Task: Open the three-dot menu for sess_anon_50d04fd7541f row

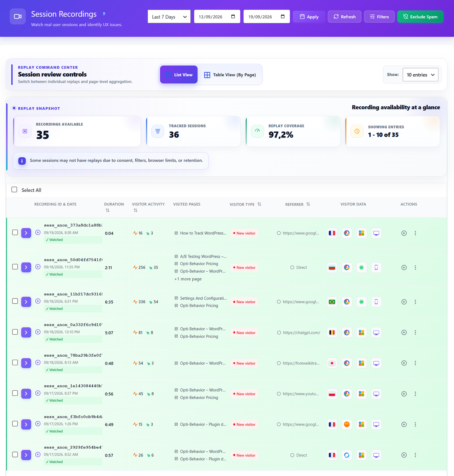Action: [415, 267]
